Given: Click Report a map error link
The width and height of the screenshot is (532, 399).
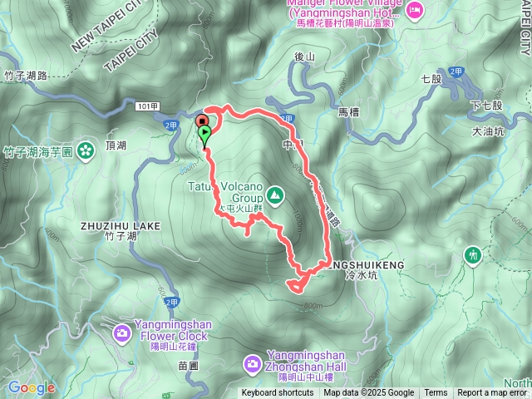Looking at the screenshot, I should (x=492, y=393).
